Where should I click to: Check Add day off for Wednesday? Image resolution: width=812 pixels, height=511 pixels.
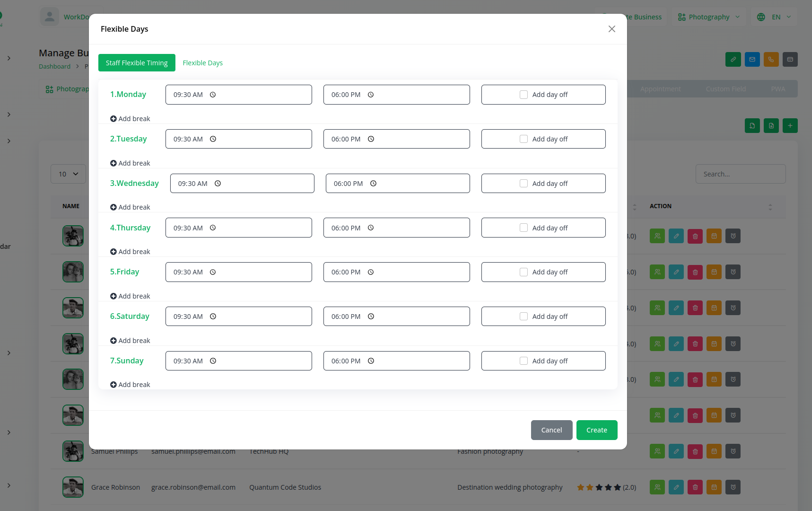524,184
